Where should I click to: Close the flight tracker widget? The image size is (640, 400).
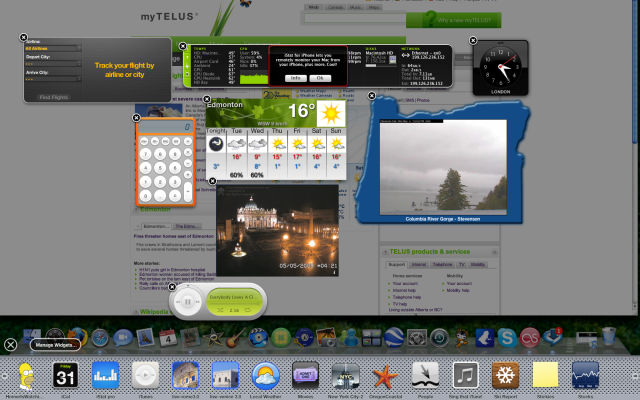click(24, 38)
